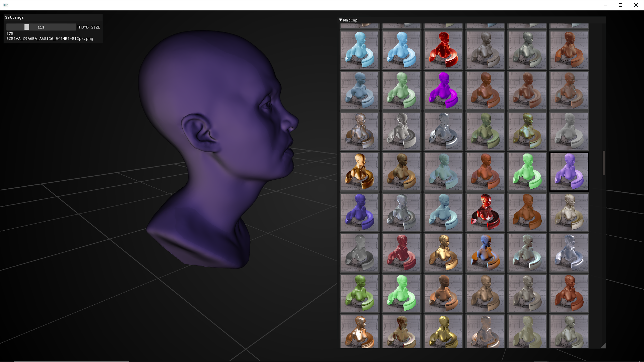Click the MatCap panel vertical scrollbar
This screenshot has width=644, height=362.
pyautogui.click(x=604, y=163)
